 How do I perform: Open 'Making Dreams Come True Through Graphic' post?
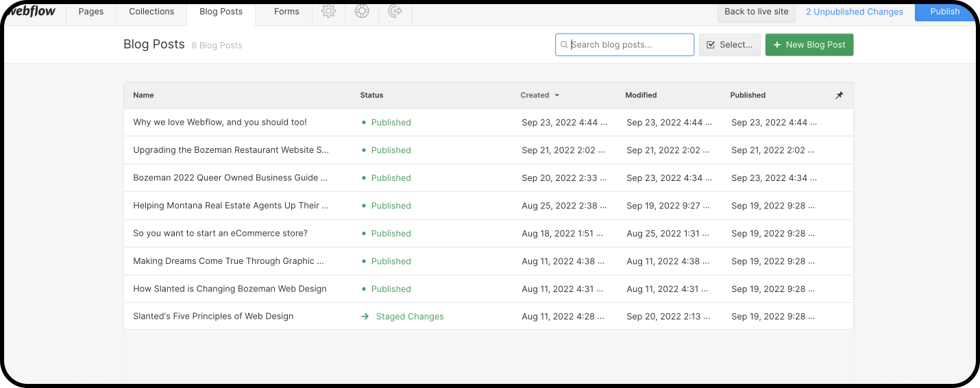click(229, 261)
